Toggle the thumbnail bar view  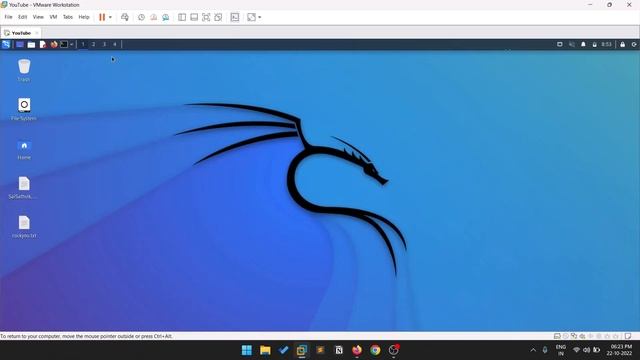[194, 17]
